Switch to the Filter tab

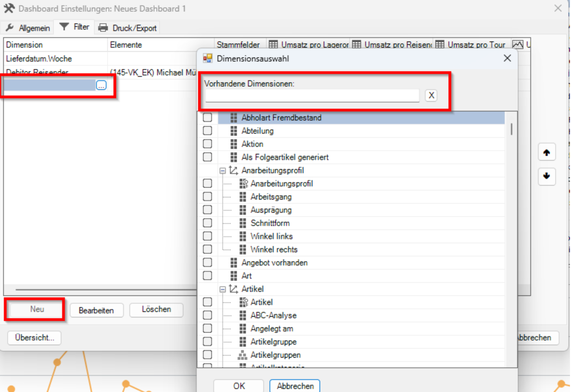click(74, 27)
